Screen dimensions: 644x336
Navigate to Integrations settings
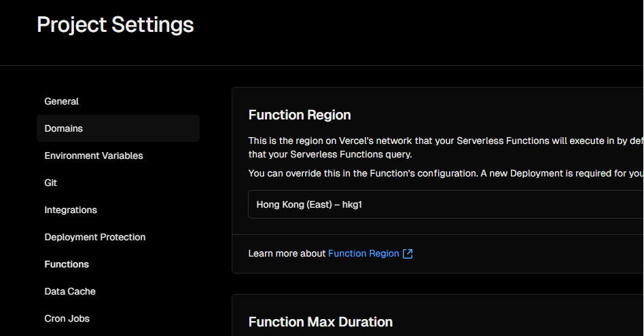(71, 210)
